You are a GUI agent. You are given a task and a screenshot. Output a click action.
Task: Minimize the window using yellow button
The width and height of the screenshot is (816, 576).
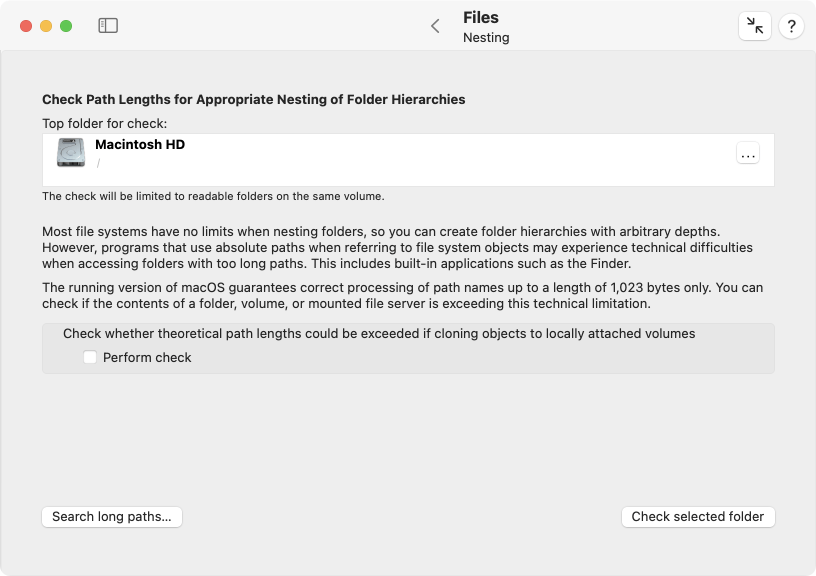point(46,26)
